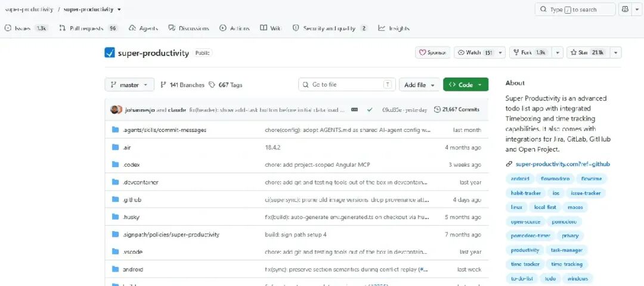Viewport: 644px width, 286px height.
Task: Open the Wiki tab
Action: 271,29
